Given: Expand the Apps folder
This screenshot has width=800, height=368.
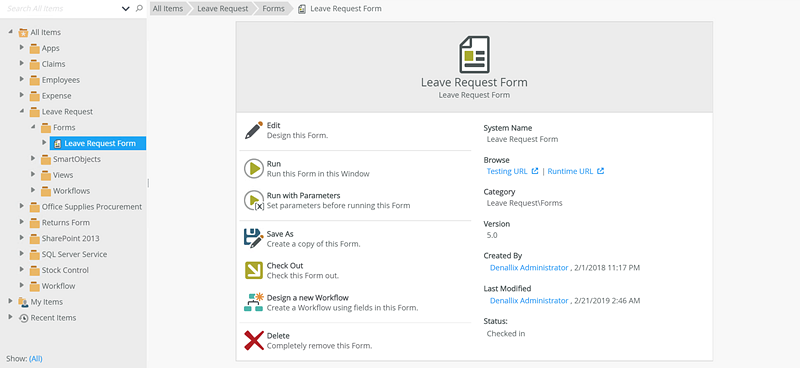Looking at the screenshot, I should click(21, 47).
